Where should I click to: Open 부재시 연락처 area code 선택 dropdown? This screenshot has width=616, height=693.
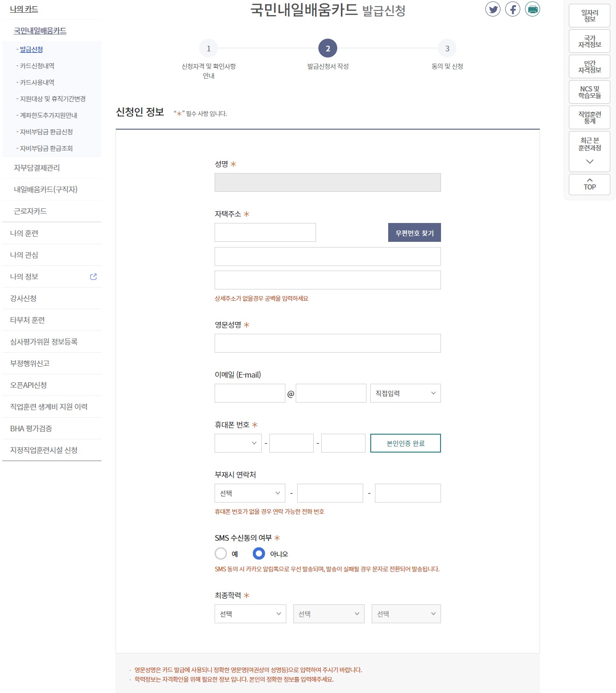250,493
